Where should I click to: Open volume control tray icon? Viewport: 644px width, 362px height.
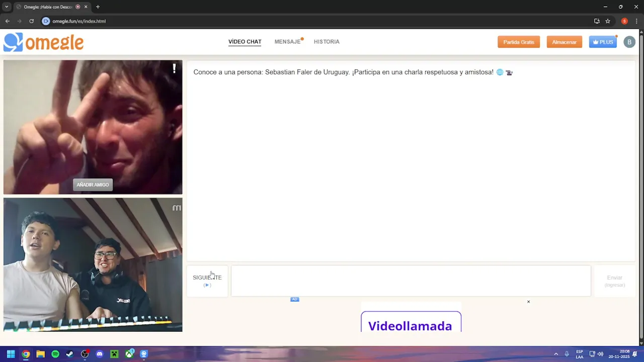point(600,354)
